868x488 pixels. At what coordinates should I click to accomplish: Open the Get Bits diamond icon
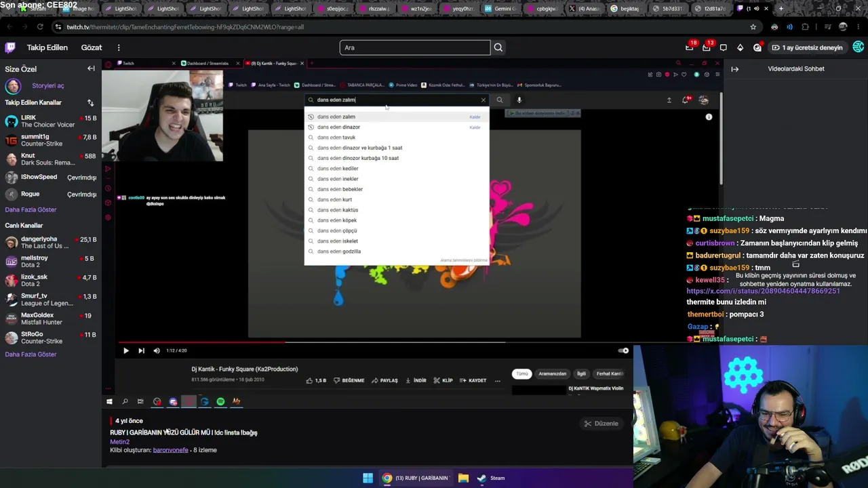coord(740,47)
